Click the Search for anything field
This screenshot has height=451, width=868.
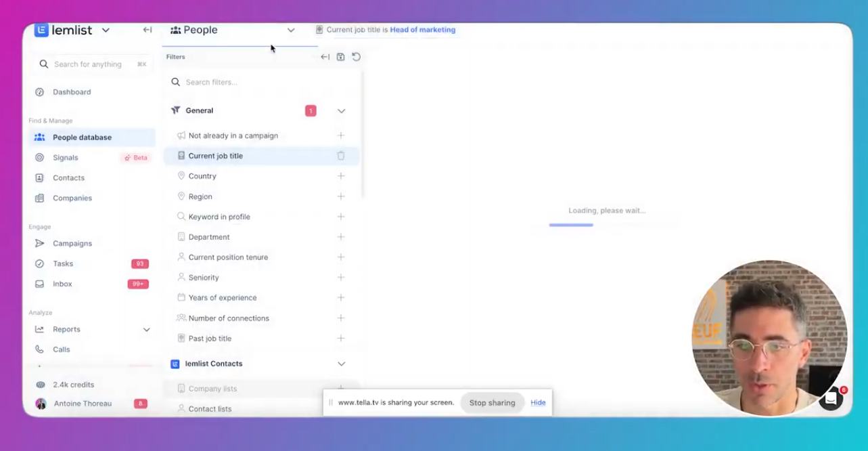pyautogui.click(x=92, y=64)
